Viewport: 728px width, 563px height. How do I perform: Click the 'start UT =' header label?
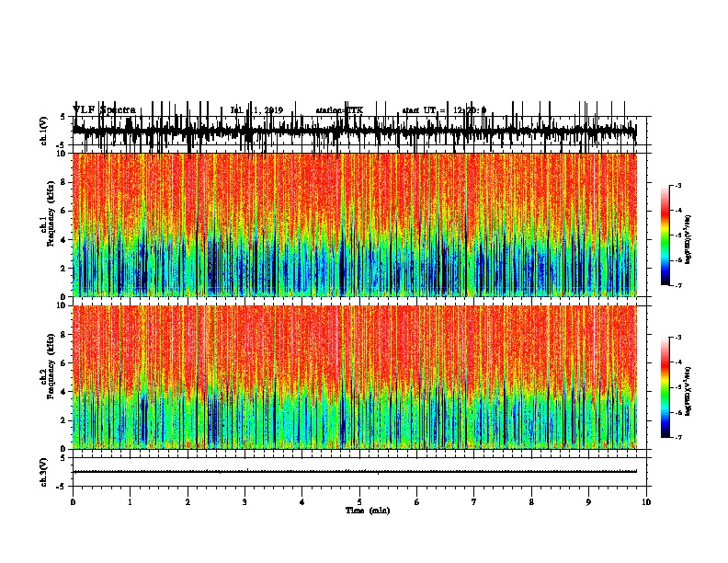pyautogui.click(x=424, y=110)
